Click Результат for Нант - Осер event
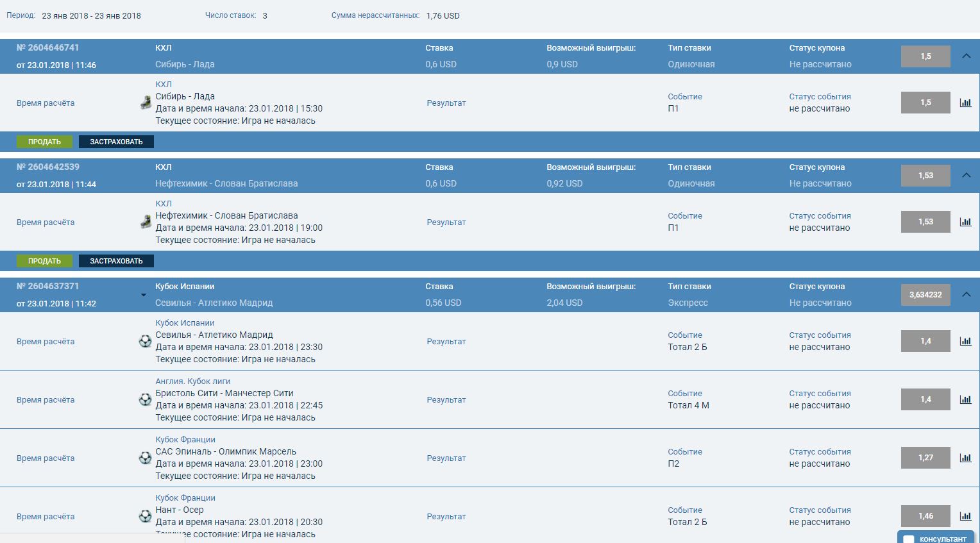This screenshot has width=980, height=543. tap(446, 516)
